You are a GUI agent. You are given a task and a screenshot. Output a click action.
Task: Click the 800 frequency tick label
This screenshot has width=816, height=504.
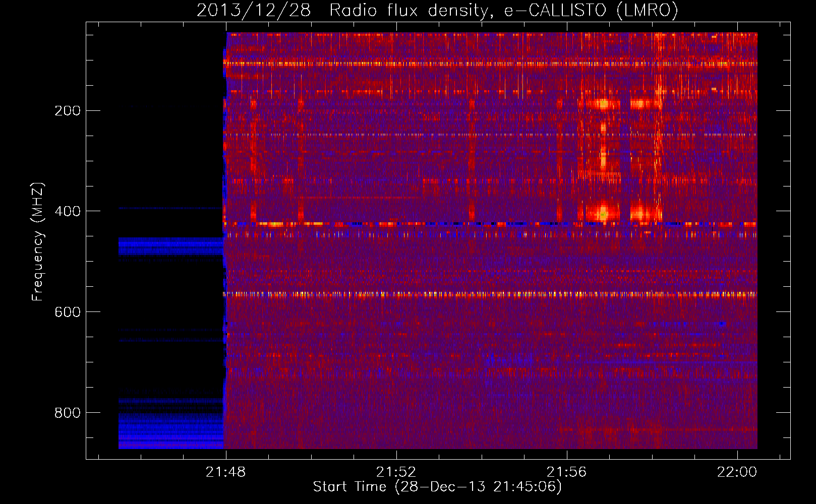click(x=68, y=413)
